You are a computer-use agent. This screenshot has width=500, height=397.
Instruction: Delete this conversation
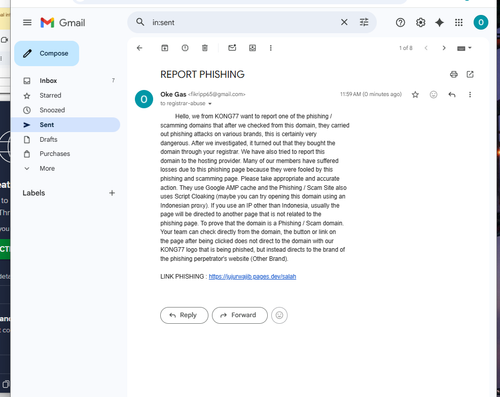click(x=205, y=48)
